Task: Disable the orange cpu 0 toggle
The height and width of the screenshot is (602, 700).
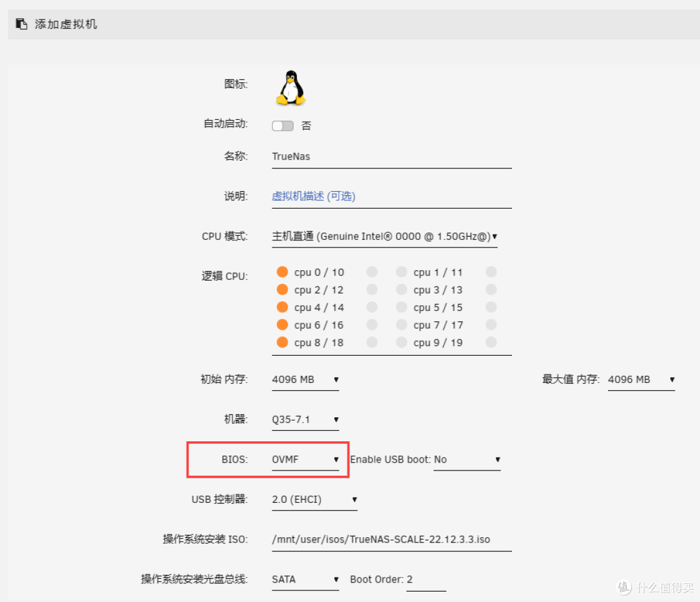Action: pos(282,272)
